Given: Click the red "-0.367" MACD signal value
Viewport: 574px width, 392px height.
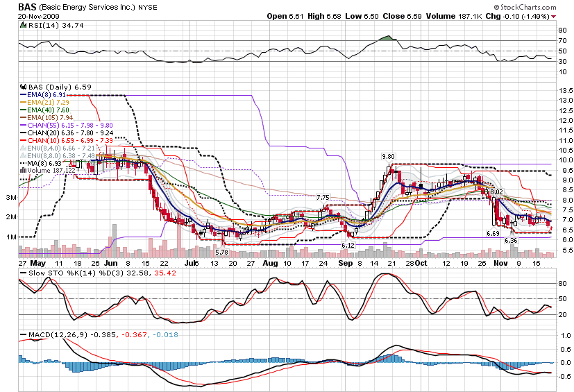Looking at the screenshot, I should [x=134, y=334].
